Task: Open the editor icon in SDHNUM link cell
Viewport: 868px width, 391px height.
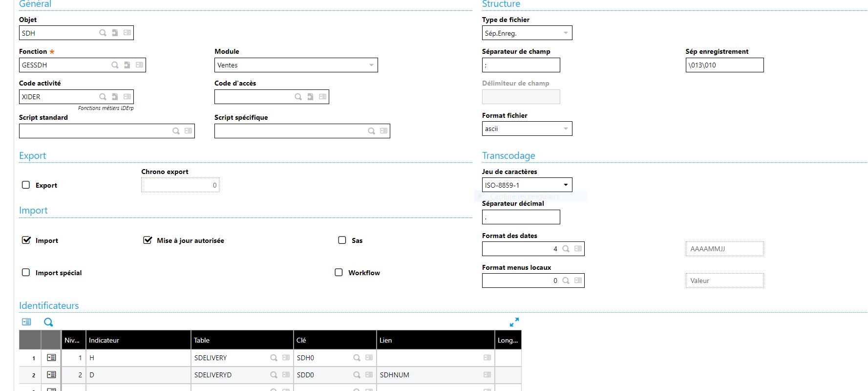Action: 487,375
